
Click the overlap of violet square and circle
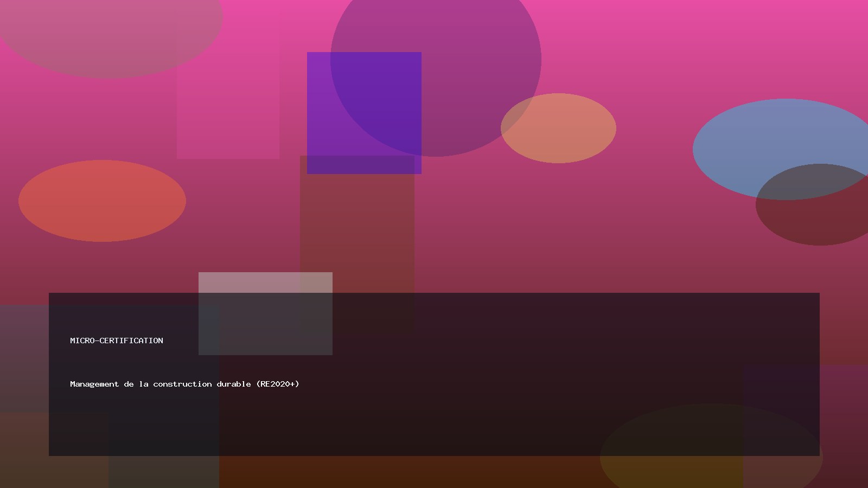[x=380, y=108]
